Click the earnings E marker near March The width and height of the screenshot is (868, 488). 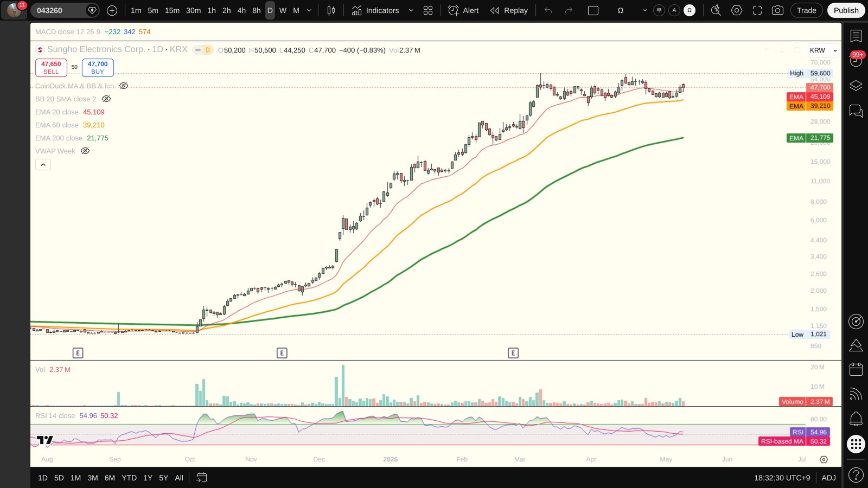coord(513,353)
